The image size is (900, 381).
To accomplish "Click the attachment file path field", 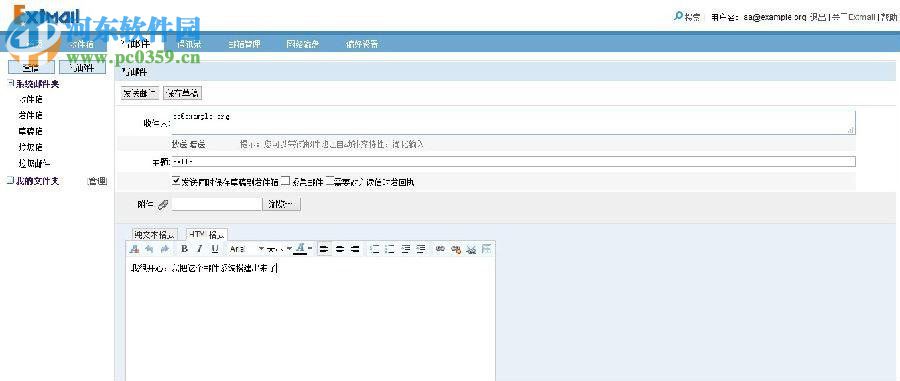I will coord(217,204).
